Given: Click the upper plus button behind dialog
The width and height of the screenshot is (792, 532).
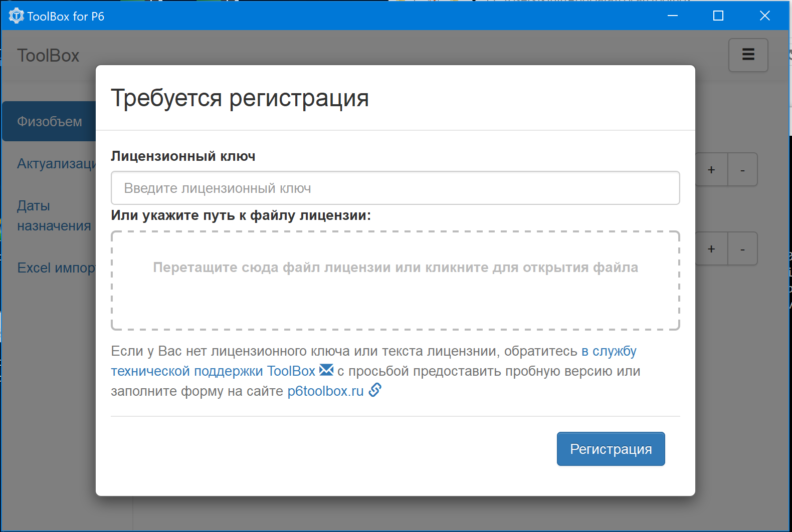Looking at the screenshot, I should pos(711,170).
